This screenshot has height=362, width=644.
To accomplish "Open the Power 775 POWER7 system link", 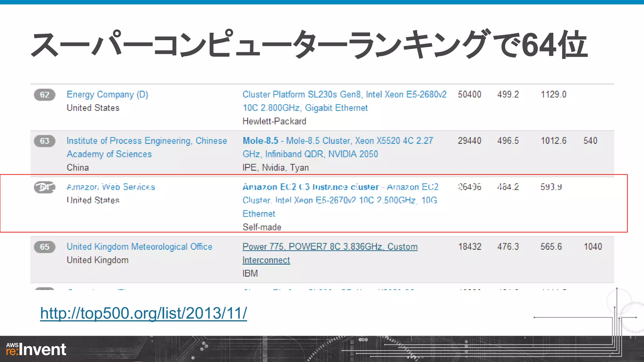I will [x=330, y=253].
